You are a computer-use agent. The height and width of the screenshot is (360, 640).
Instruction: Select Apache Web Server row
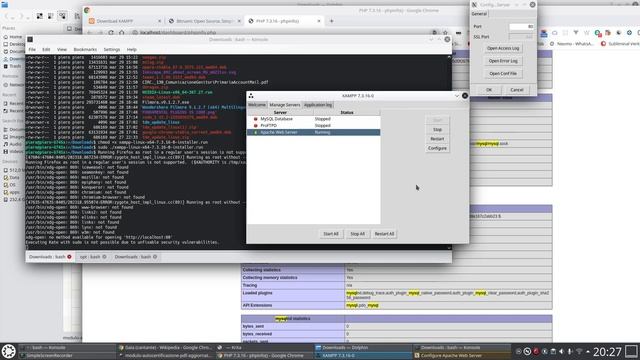pyautogui.click(x=313, y=132)
